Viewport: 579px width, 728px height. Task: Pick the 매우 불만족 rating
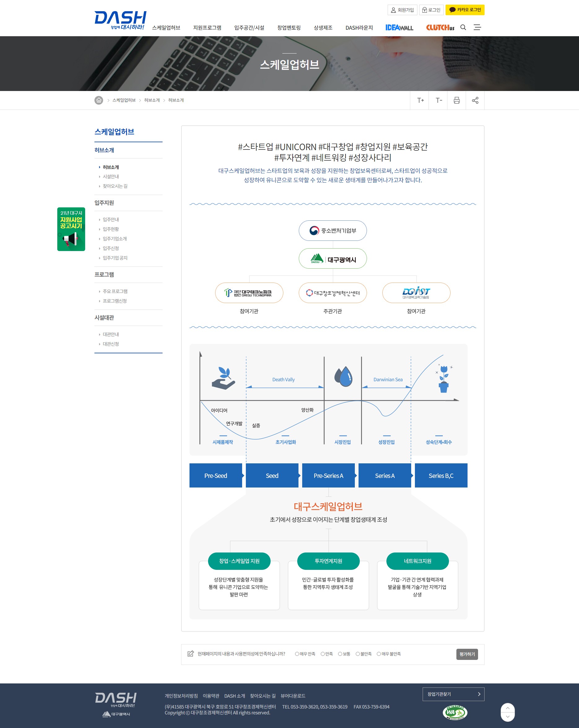pyautogui.click(x=378, y=654)
